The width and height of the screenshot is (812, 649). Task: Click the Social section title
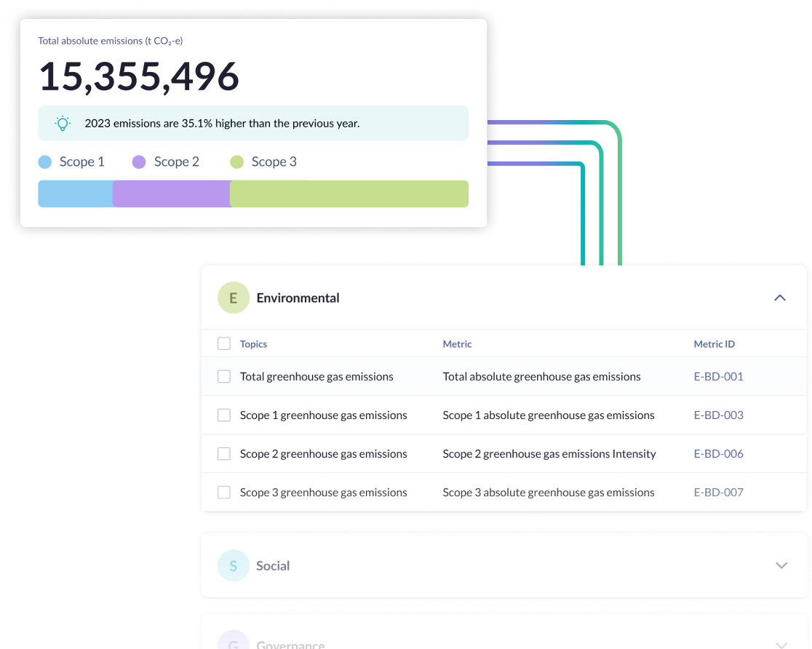click(x=273, y=565)
